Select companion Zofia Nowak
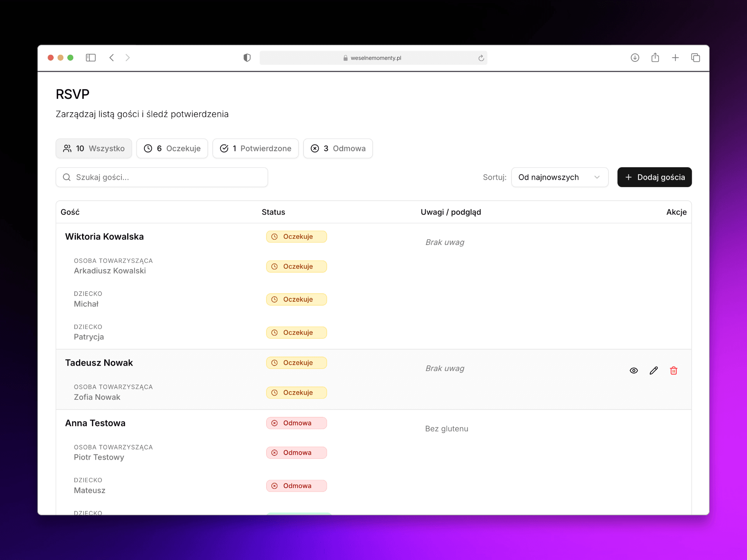Viewport: 747px width, 560px height. 97,397
